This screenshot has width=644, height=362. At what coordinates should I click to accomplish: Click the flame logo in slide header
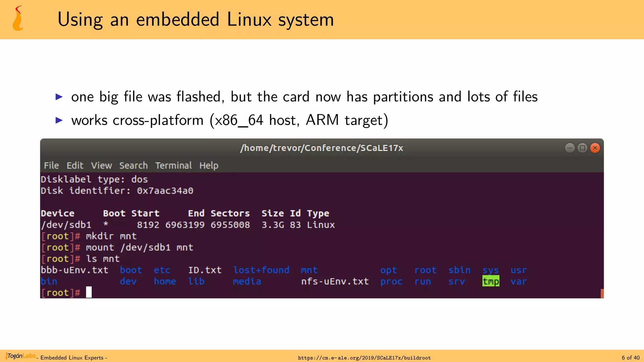18,18
